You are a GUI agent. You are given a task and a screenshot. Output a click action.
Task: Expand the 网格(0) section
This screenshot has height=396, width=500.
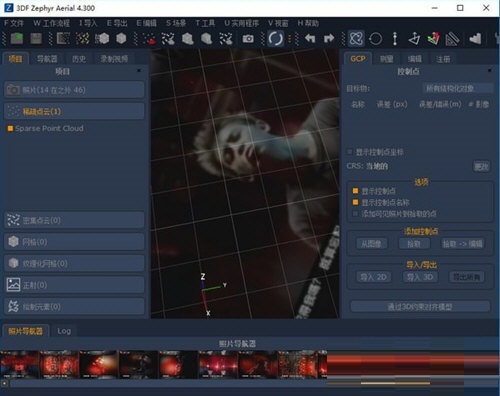click(74, 242)
